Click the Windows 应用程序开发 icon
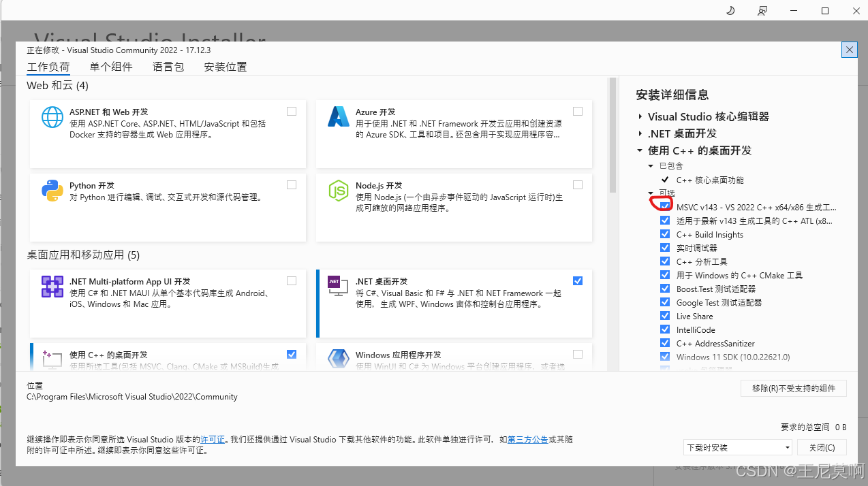The image size is (868, 486). point(339,359)
